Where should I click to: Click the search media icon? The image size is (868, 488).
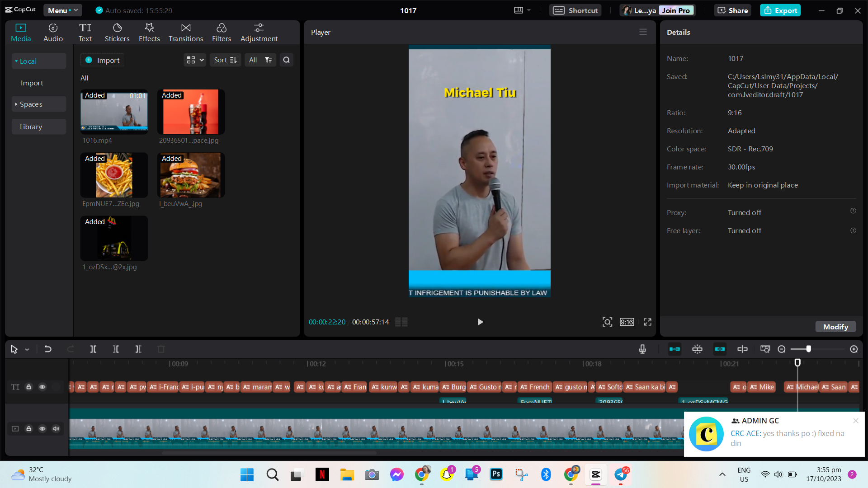[x=286, y=60]
